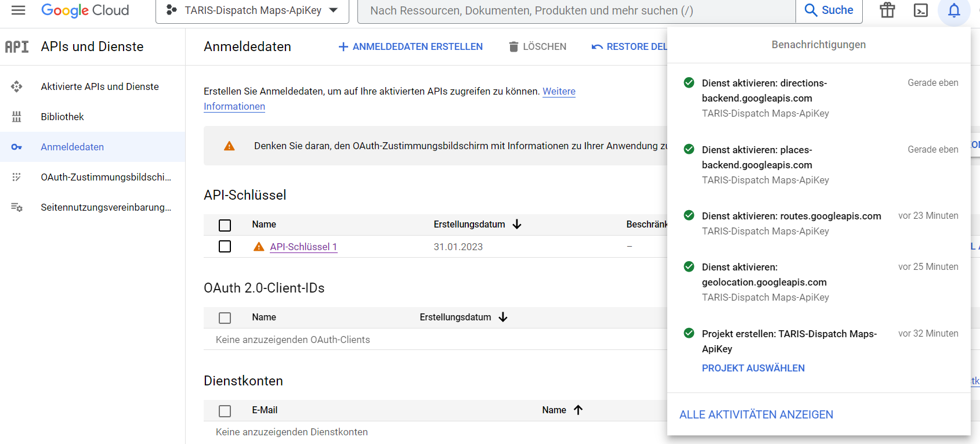Click warning triangle next to API-Schlüssel 1
The width and height of the screenshot is (980, 444).
tap(259, 247)
